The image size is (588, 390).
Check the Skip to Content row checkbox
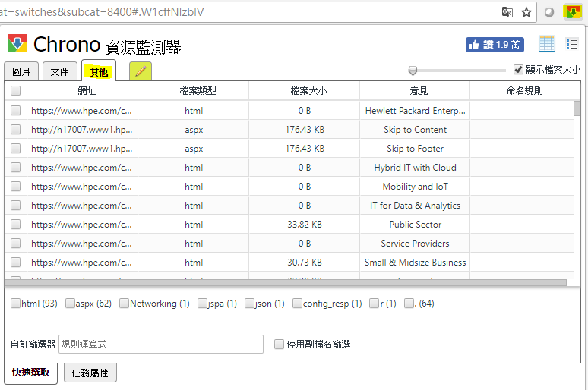(16, 129)
